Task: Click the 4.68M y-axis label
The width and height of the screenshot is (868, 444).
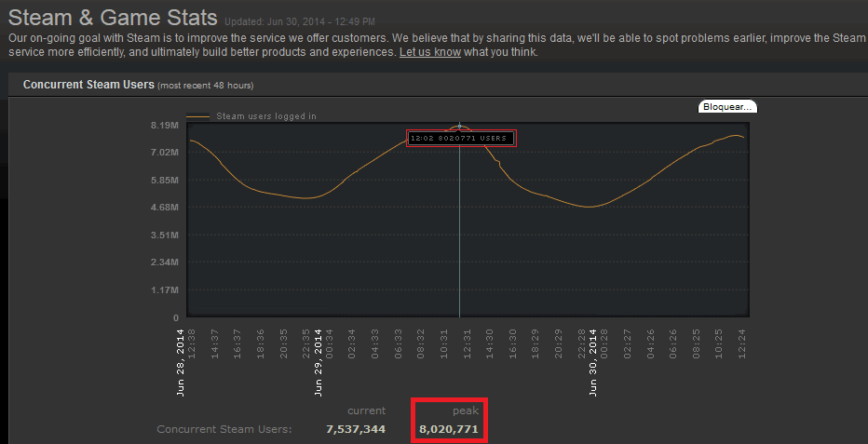Action: (x=165, y=208)
